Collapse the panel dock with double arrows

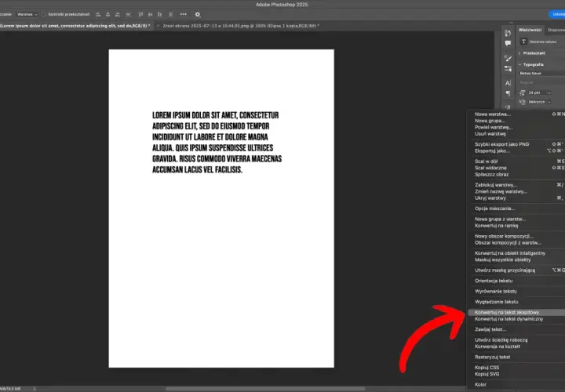click(x=511, y=23)
